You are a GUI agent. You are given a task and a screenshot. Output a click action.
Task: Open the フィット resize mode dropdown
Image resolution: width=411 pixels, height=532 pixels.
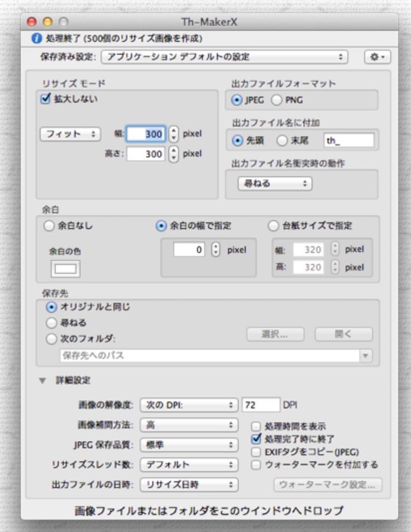70,134
